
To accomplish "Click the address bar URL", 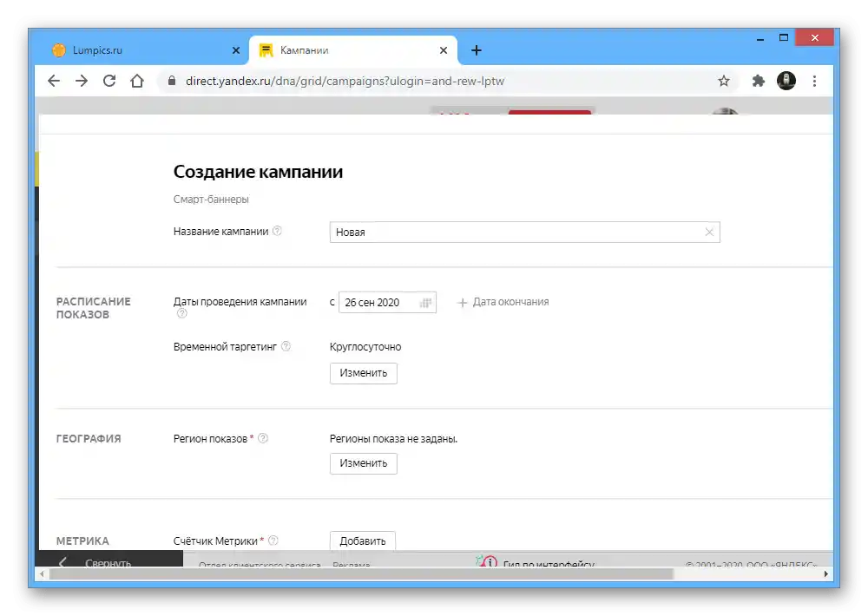I will [x=345, y=81].
